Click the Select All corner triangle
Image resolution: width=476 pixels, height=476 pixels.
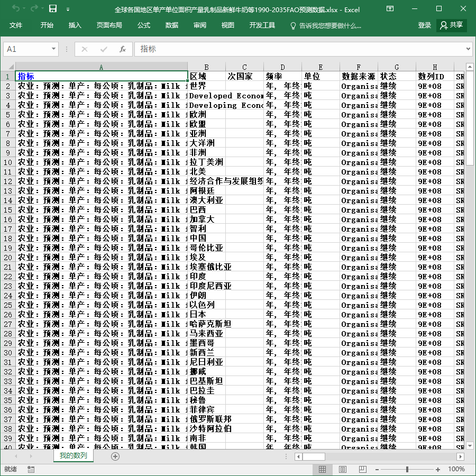click(11, 67)
